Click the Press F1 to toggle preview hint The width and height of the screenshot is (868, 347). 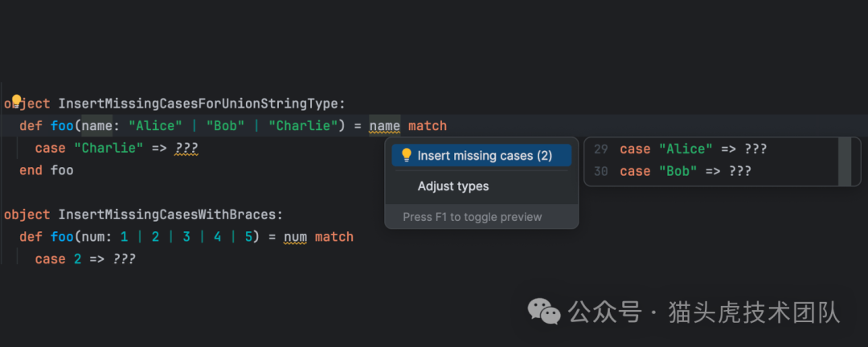472,217
